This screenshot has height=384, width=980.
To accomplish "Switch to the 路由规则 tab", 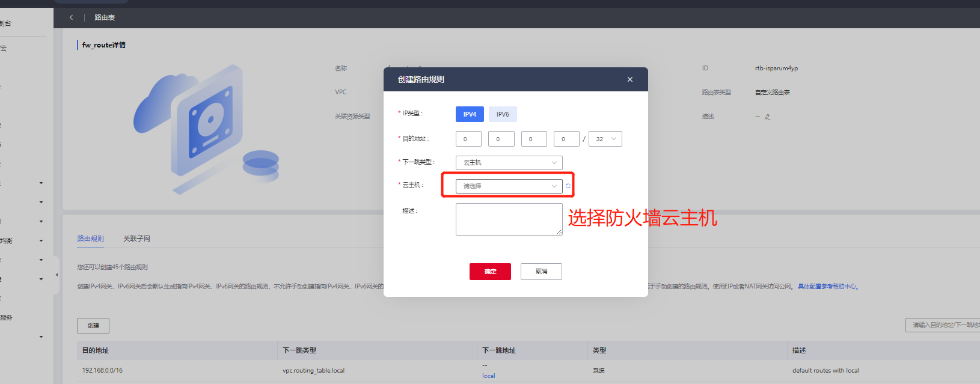I will coord(90,239).
